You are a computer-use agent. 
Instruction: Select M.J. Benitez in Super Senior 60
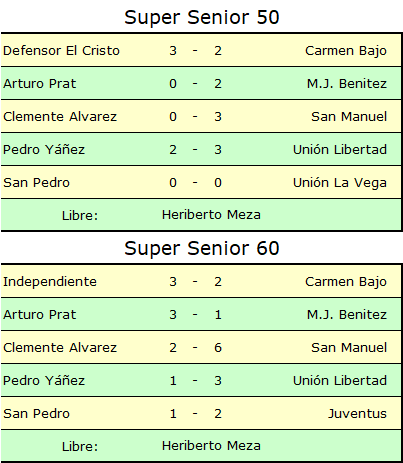tap(347, 315)
